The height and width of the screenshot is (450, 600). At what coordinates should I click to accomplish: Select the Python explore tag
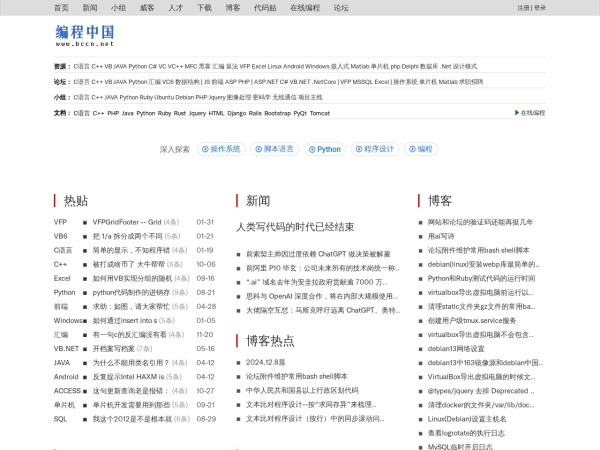pos(324,149)
